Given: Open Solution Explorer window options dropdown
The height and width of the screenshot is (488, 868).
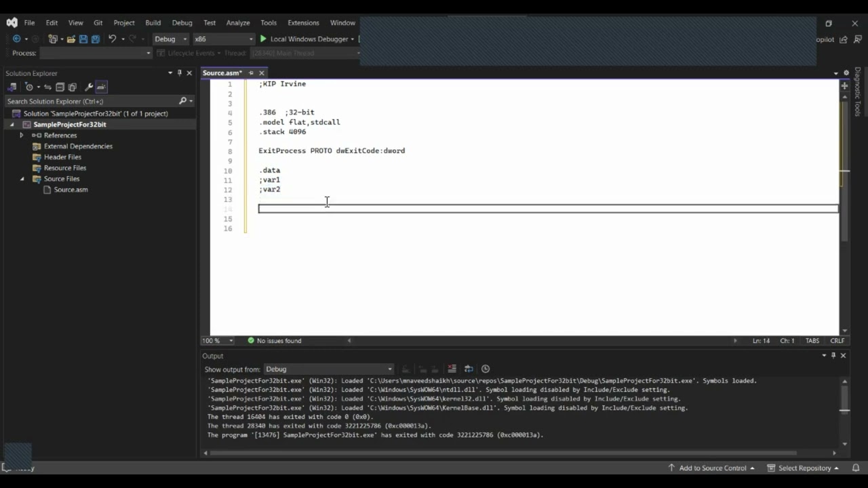Looking at the screenshot, I should [x=170, y=73].
